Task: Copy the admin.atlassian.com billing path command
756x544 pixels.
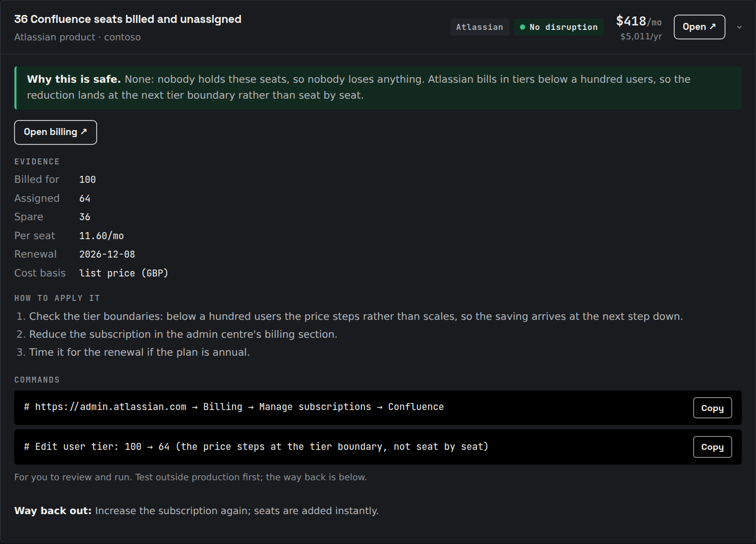Action: (712, 408)
